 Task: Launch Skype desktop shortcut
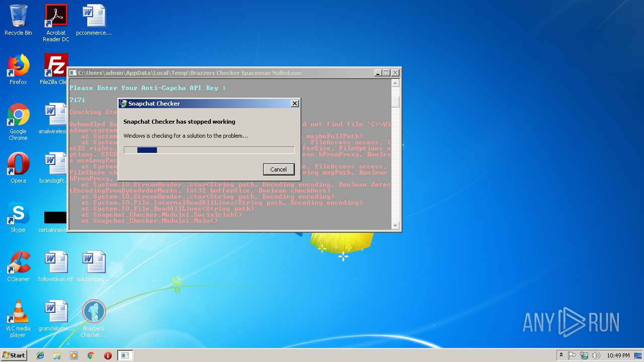coord(18,217)
